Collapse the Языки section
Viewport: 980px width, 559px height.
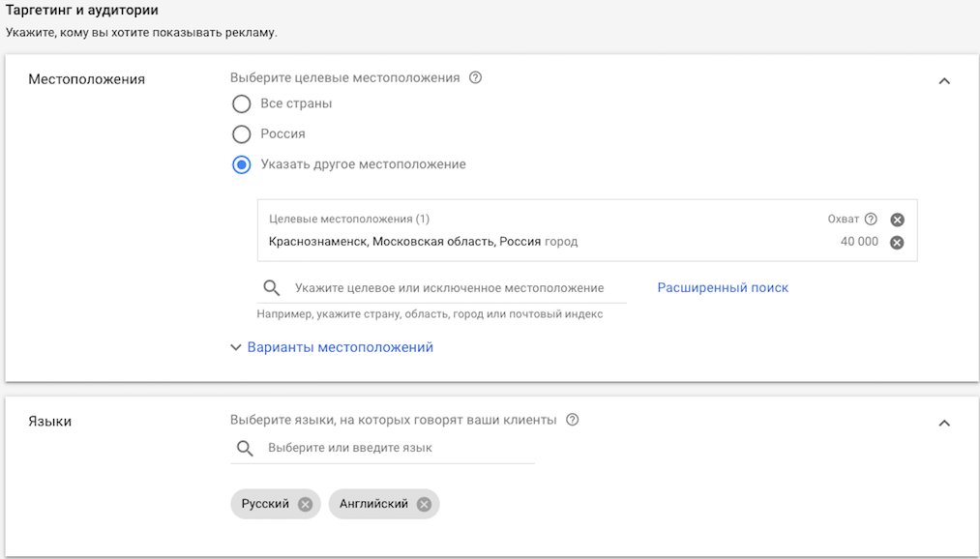[x=944, y=423]
